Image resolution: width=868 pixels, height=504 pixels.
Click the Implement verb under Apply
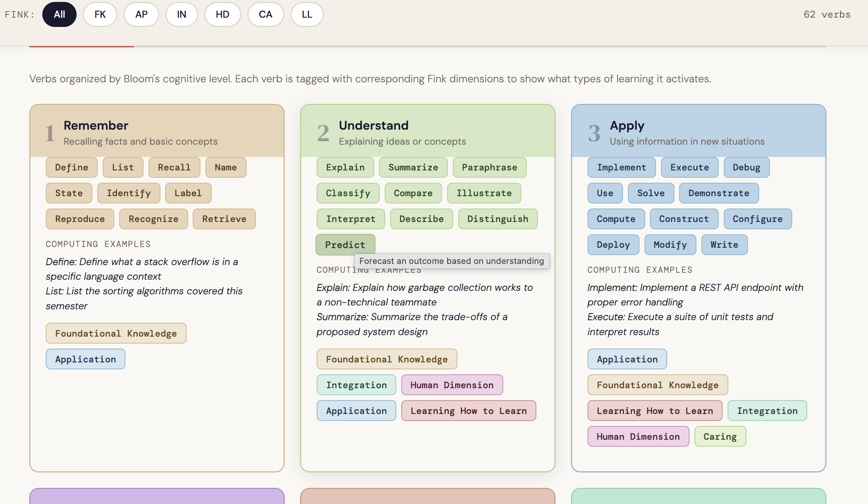621,167
